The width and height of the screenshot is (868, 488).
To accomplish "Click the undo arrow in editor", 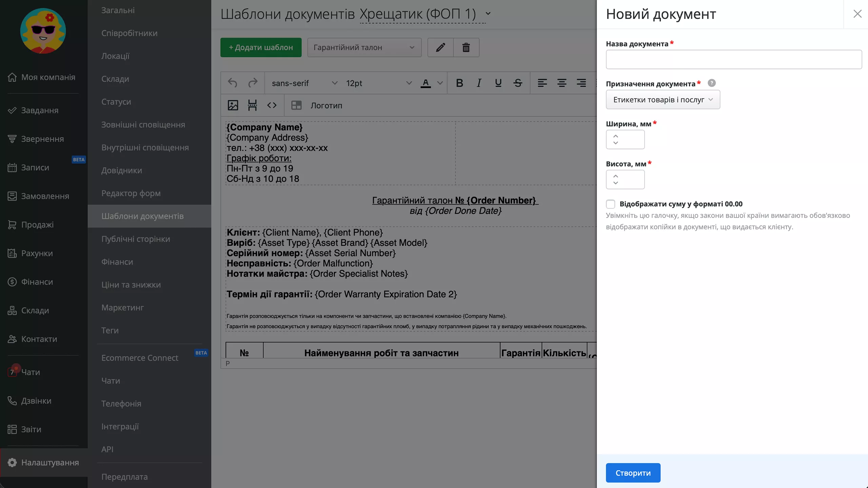I will 233,83.
